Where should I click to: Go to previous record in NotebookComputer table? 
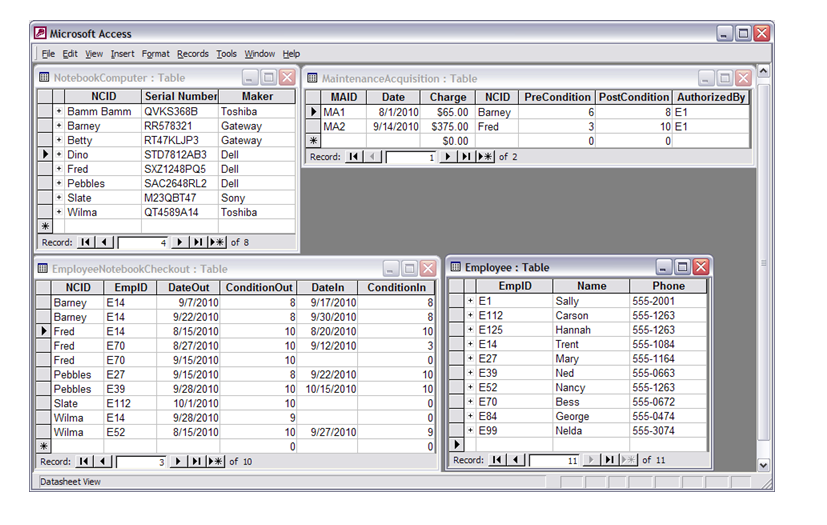(x=104, y=242)
